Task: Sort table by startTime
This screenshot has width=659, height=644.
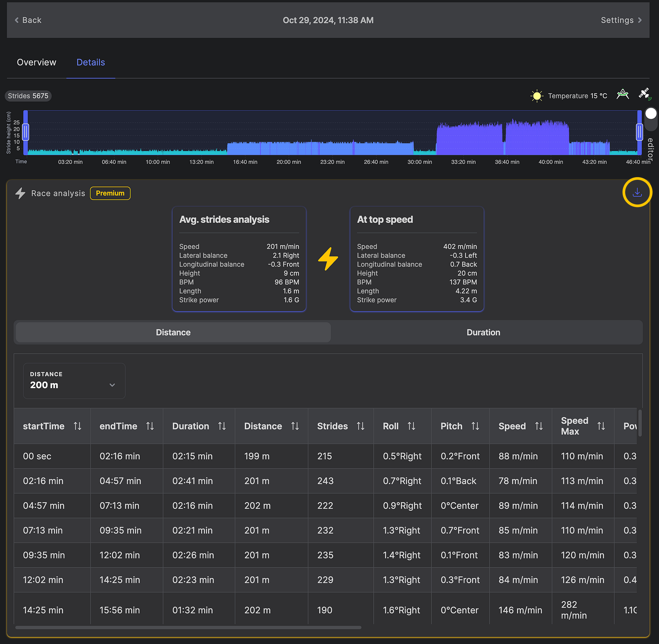Action: point(77,426)
